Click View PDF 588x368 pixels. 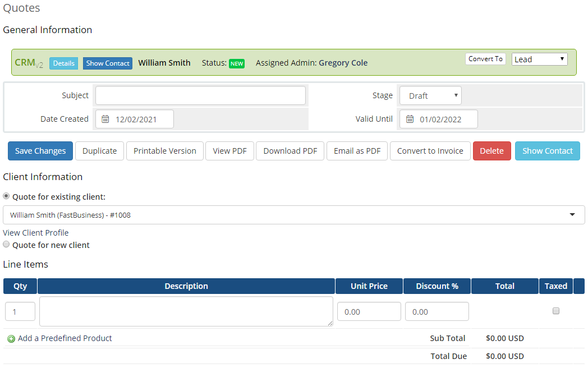point(229,151)
